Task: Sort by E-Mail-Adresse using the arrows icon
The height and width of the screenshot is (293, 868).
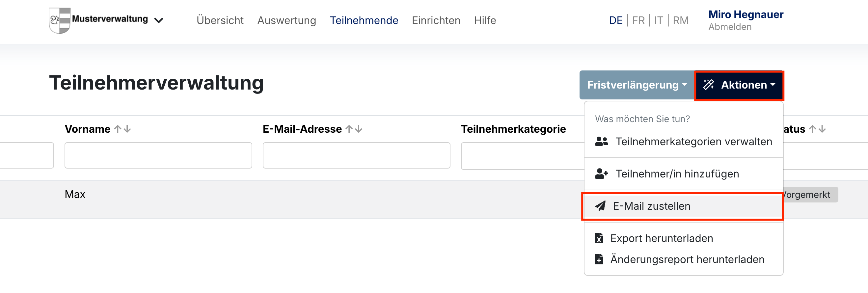Action: point(354,129)
